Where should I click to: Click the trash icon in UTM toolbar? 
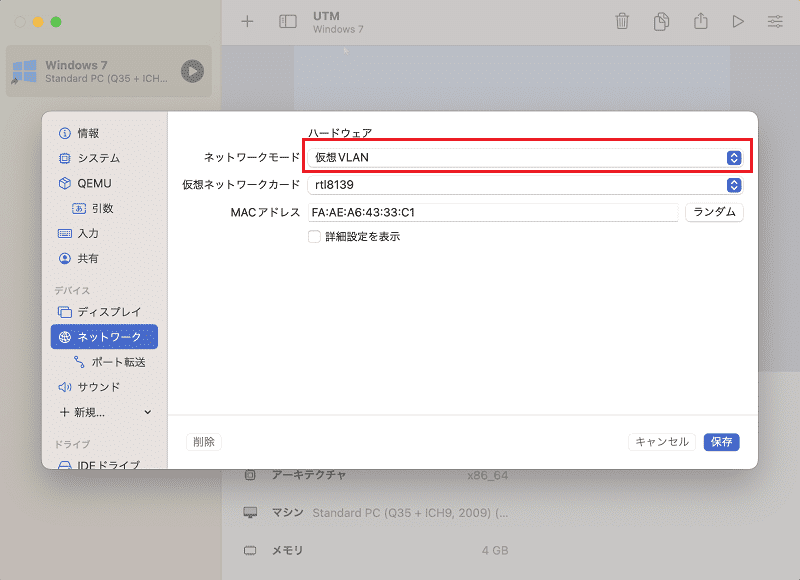622,21
